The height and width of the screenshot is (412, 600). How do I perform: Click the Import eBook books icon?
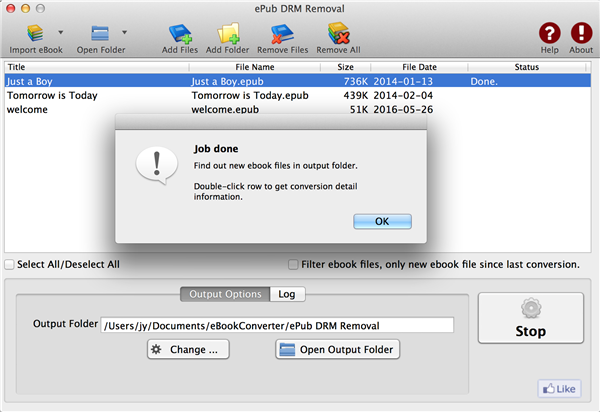(x=35, y=33)
